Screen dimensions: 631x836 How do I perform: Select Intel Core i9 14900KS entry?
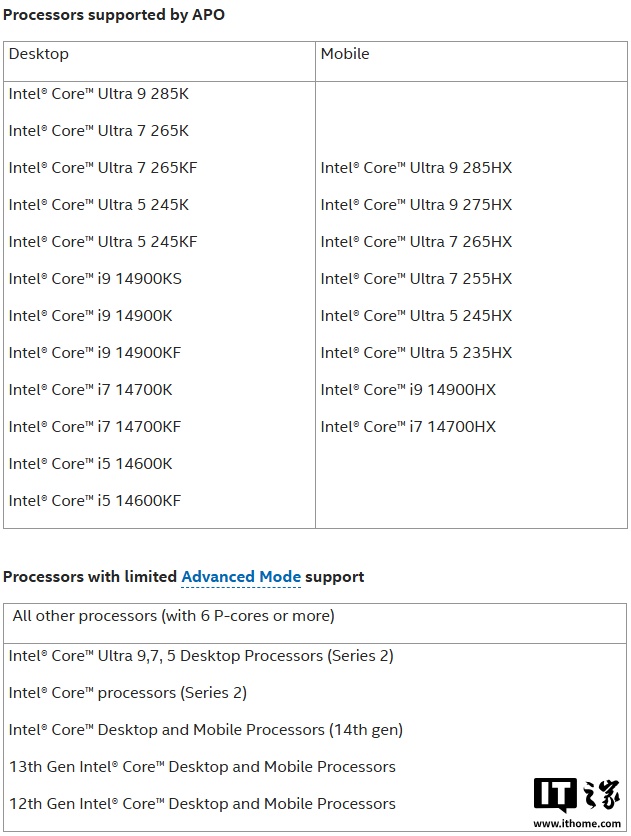point(95,279)
